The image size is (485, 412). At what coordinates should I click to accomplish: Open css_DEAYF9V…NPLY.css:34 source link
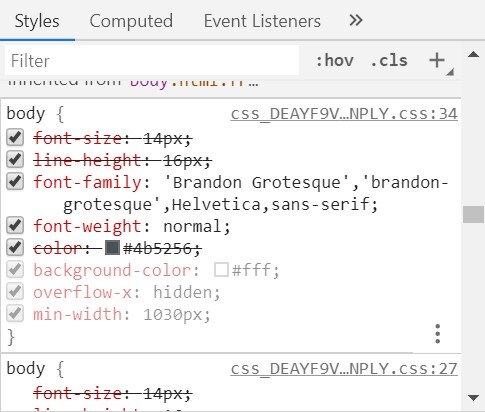click(x=344, y=114)
